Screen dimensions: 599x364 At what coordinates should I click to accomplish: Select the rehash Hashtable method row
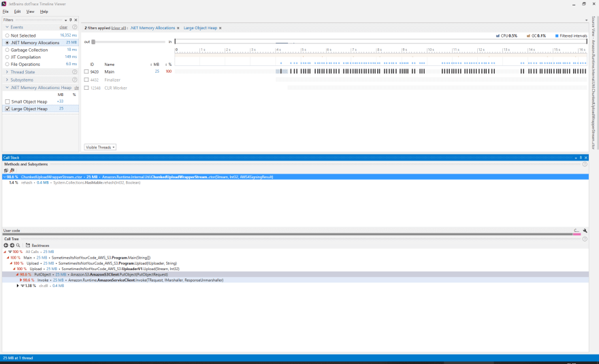point(295,182)
